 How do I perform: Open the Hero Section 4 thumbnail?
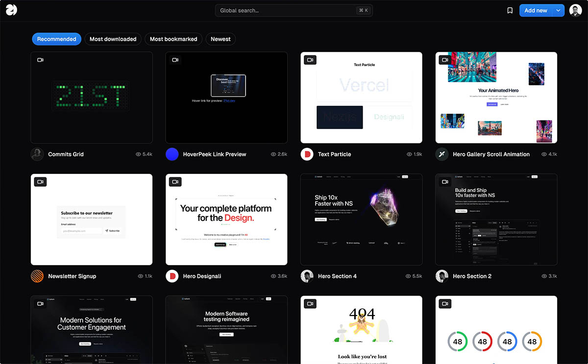[x=361, y=219]
